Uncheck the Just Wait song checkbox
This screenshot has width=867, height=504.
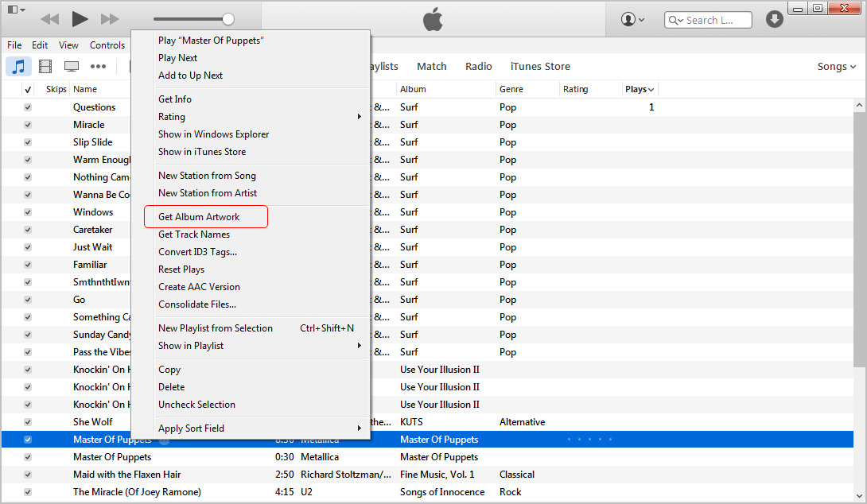click(x=28, y=247)
